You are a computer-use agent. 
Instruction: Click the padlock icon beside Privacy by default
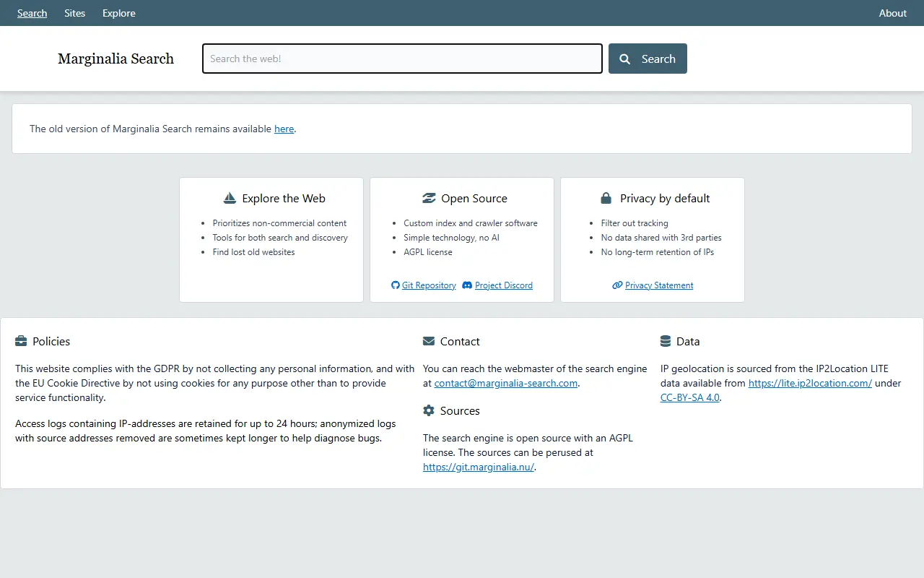pos(606,198)
